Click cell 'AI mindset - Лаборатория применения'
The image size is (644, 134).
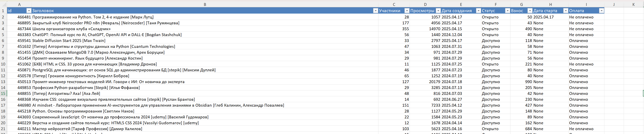(x=205, y=105)
